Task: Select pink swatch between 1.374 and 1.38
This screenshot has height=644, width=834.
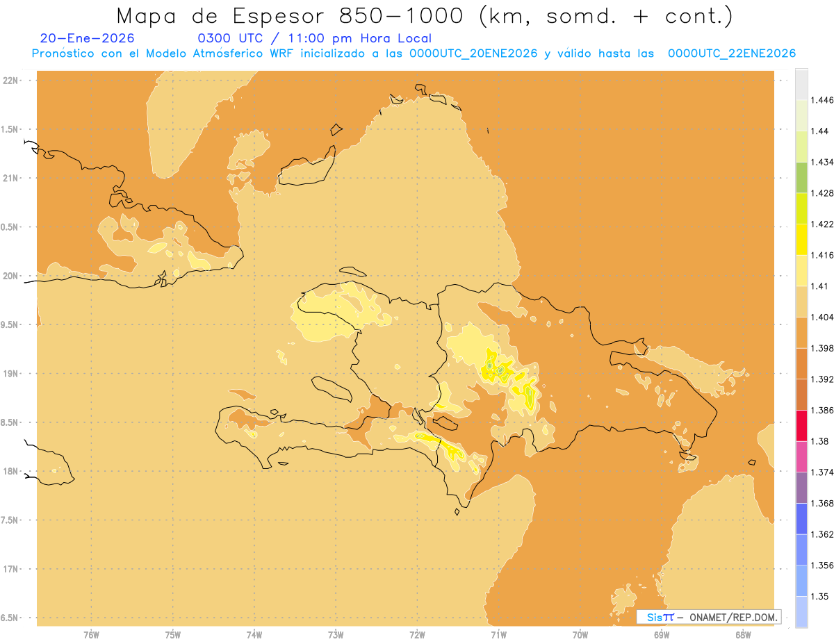Action: tap(801, 456)
